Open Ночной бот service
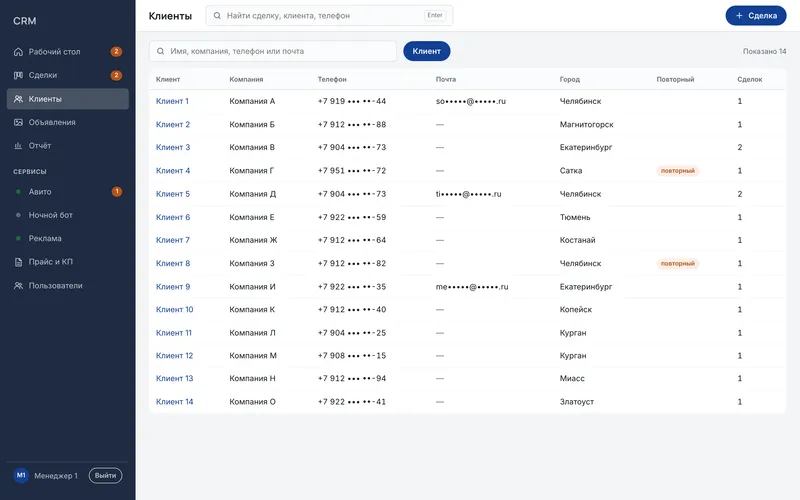The image size is (800, 500). pyautogui.click(x=67, y=215)
